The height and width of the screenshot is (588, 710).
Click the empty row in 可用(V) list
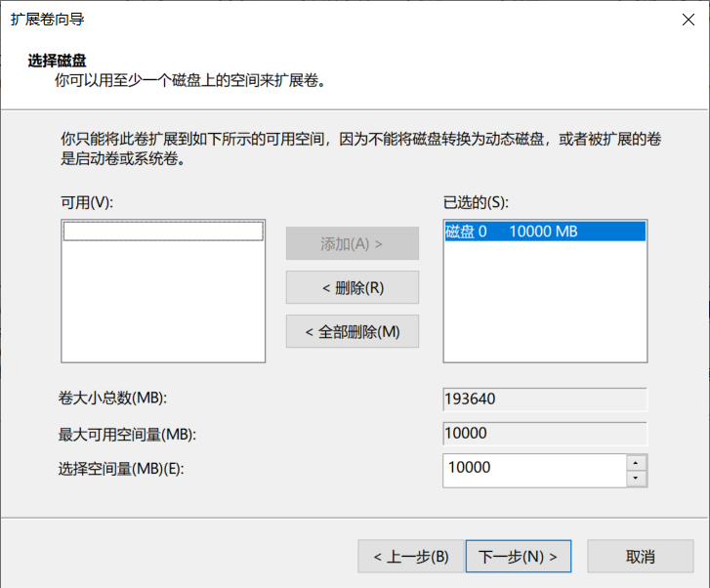(163, 231)
